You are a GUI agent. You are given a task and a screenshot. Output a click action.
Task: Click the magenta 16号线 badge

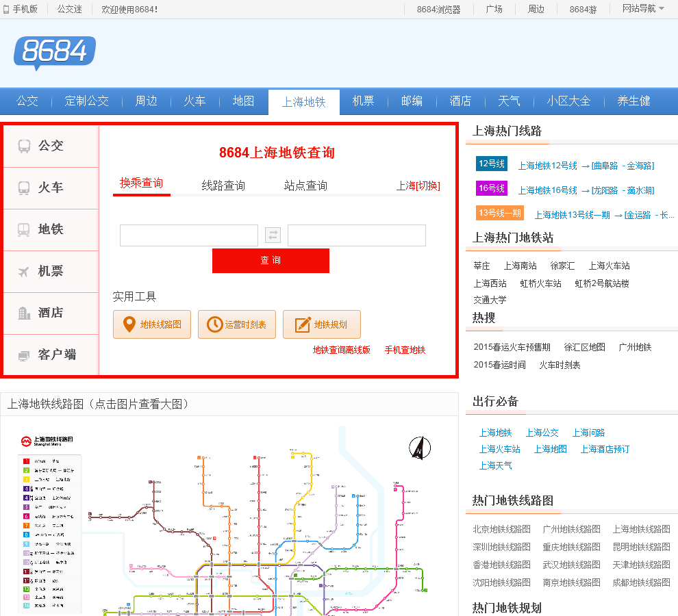pyautogui.click(x=492, y=188)
